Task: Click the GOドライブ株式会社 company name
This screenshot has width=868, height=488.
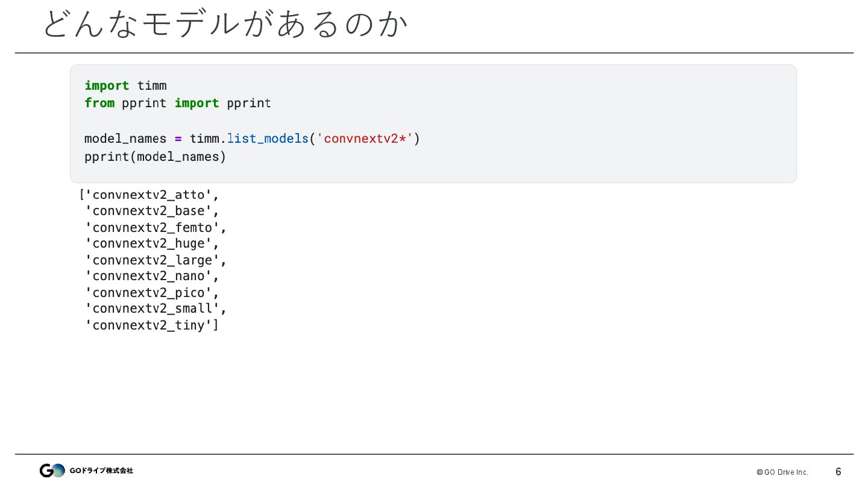Action: click(x=101, y=471)
